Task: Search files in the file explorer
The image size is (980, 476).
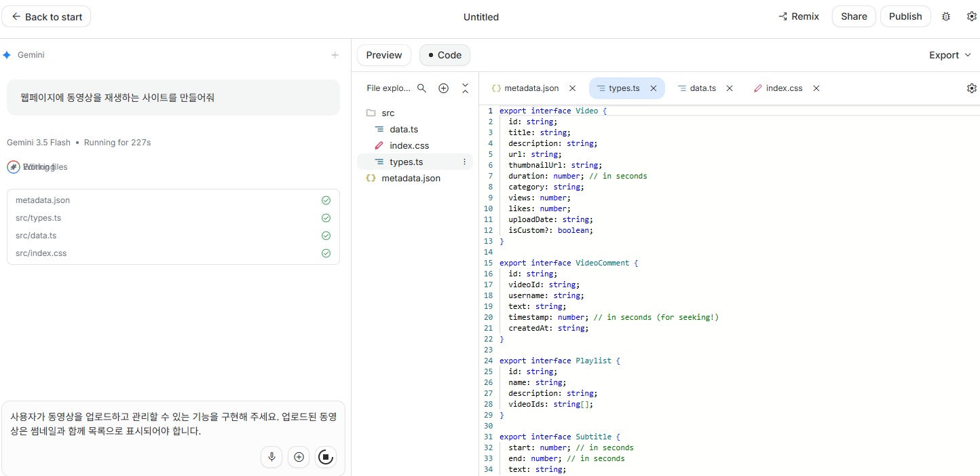Action: (x=421, y=88)
